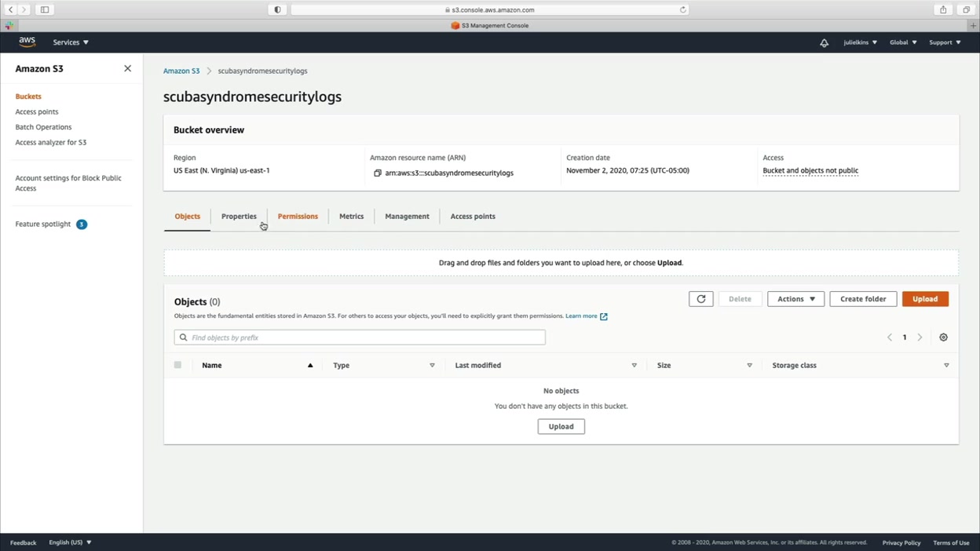980x551 pixels.
Task: Switch to the Permissions tab
Action: [x=298, y=217]
